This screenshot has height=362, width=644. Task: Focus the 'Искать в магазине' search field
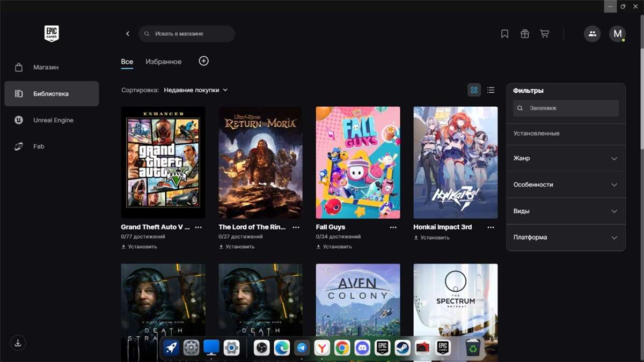coord(187,34)
